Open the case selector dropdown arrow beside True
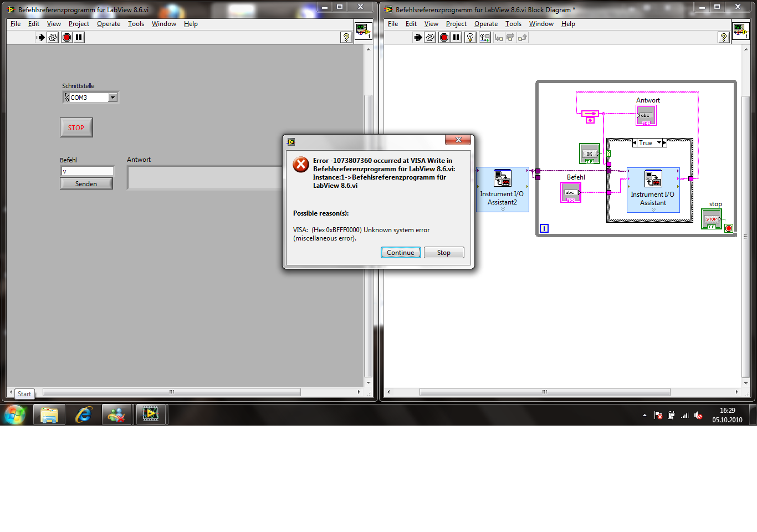The width and height of the screenshot is (757, 532). click(x=659, y=142)
